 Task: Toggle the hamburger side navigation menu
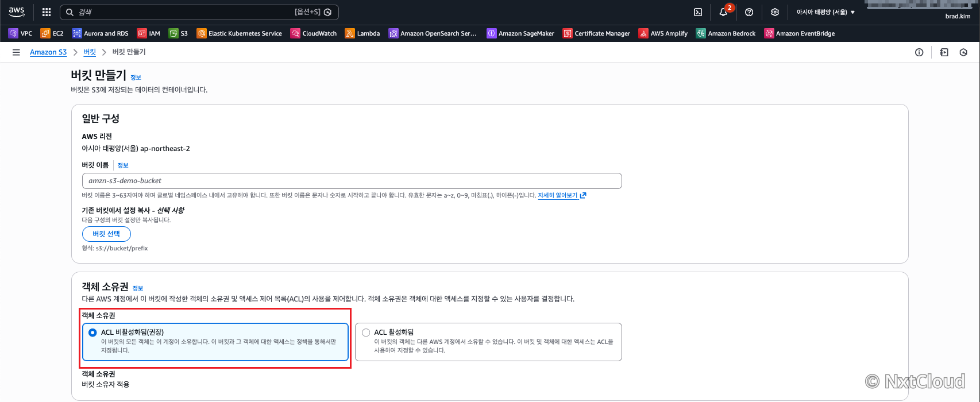pyautogui.click(x=16, y=52)
